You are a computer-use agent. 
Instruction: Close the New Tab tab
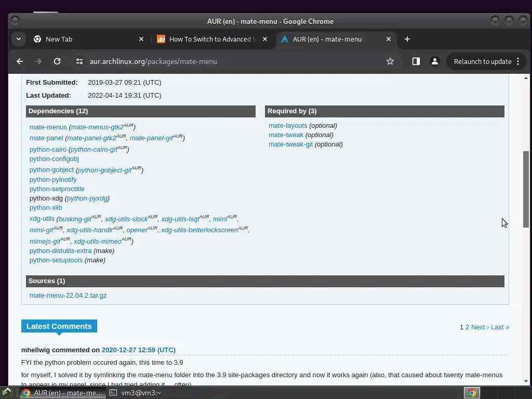pyautogui.click(x=141, y=39)
